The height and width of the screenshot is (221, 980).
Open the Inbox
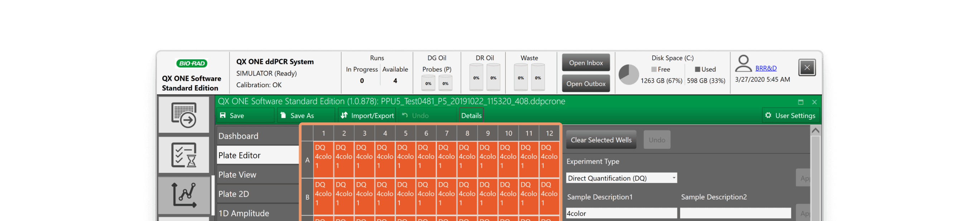pos(586,63)
